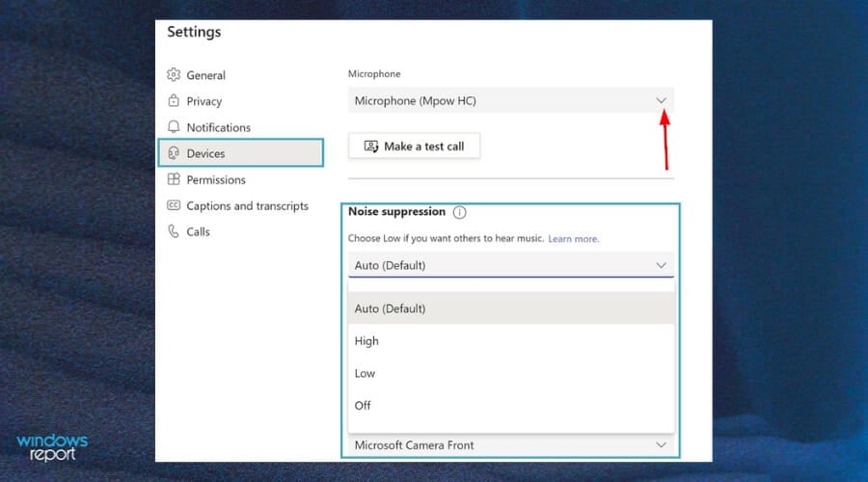The image size is (868, 482).
Task: Click the Devices headset icon
Action: (x=174, y=153)
